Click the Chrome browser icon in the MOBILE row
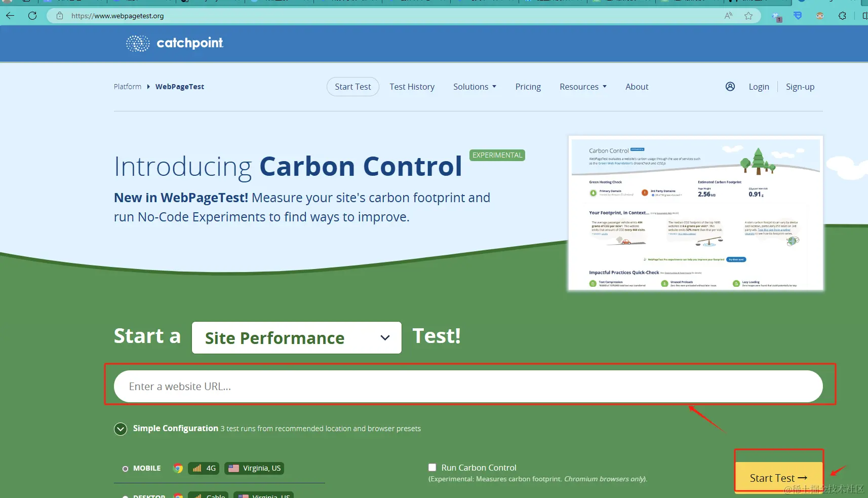 178,468
